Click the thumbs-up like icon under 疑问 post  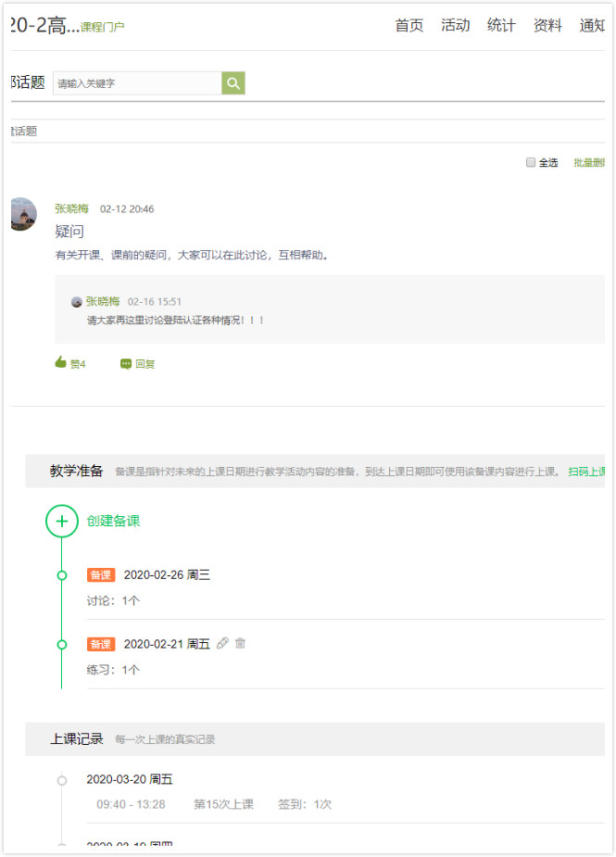pyautogui.click(x=61, y=363)
